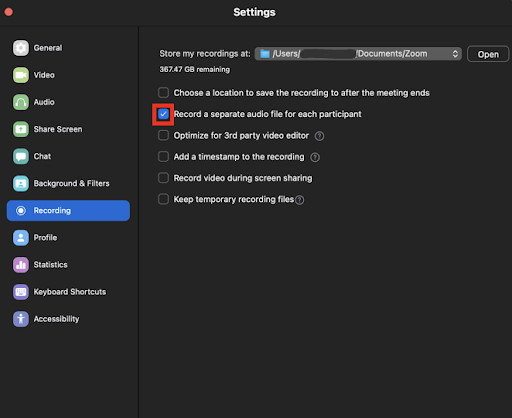The image size is (512, 418).
Task: Enable choosing save location after meeting ends
Action: [x=163, y=92]
